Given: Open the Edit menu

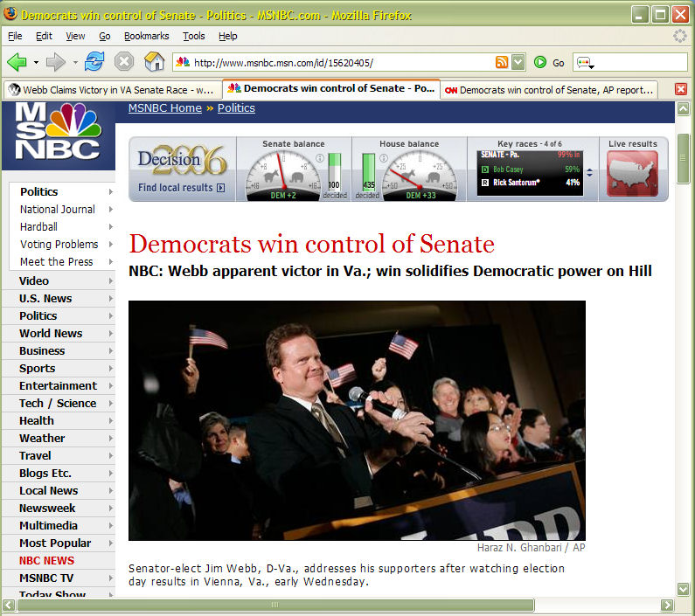Looking at the screenshot, I should [44, 36].
